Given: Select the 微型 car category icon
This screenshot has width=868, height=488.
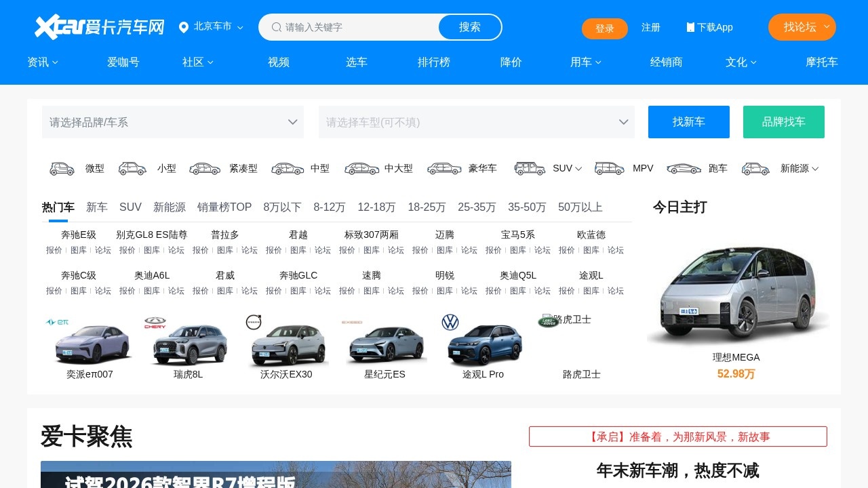Looking at the screenshot, I should click(x=62, y=168).
